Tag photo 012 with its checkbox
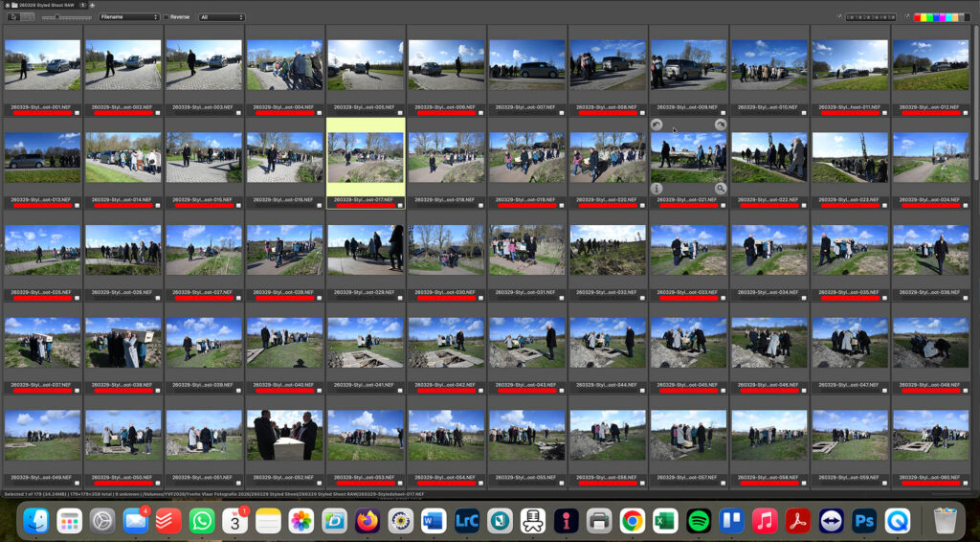This screenshot has width=980, height=542. (x=966, y=113)
